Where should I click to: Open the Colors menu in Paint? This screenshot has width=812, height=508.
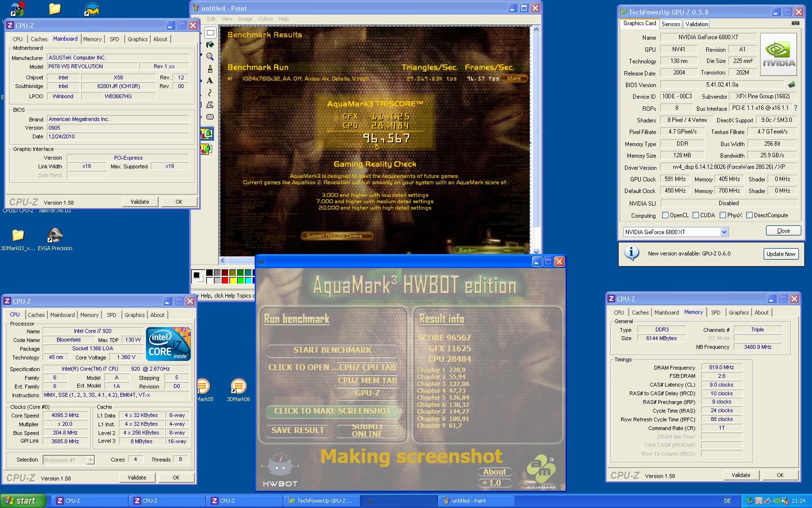tap(265, 19)
